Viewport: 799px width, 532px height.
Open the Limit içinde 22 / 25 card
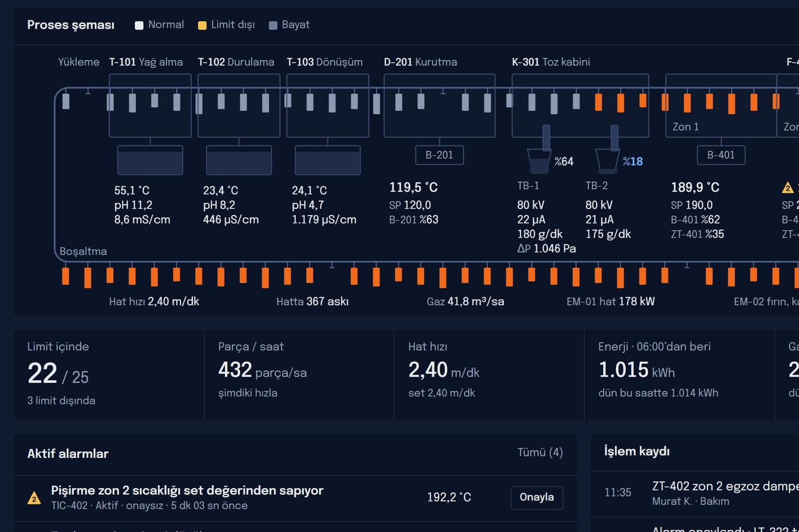pyautogui.click(x=109, y=375)
